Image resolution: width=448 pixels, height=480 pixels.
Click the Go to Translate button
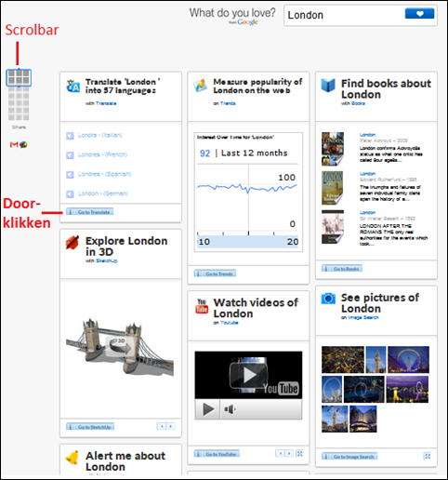90,212
